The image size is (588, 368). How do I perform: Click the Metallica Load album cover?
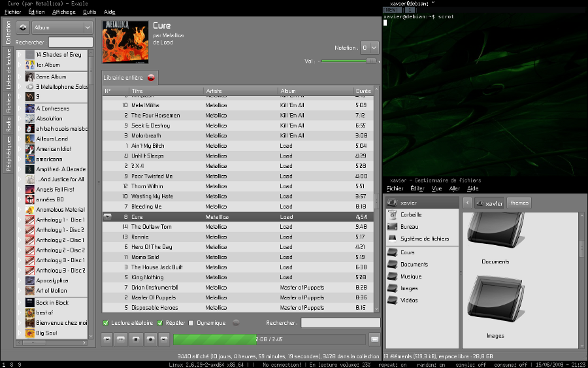pos(125,42)
